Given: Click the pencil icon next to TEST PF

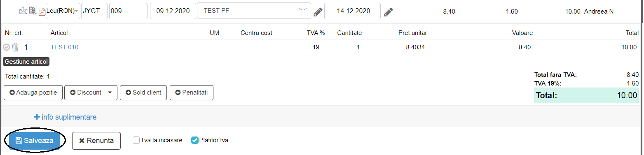Looking at the screenshot, I should (318, 12).
